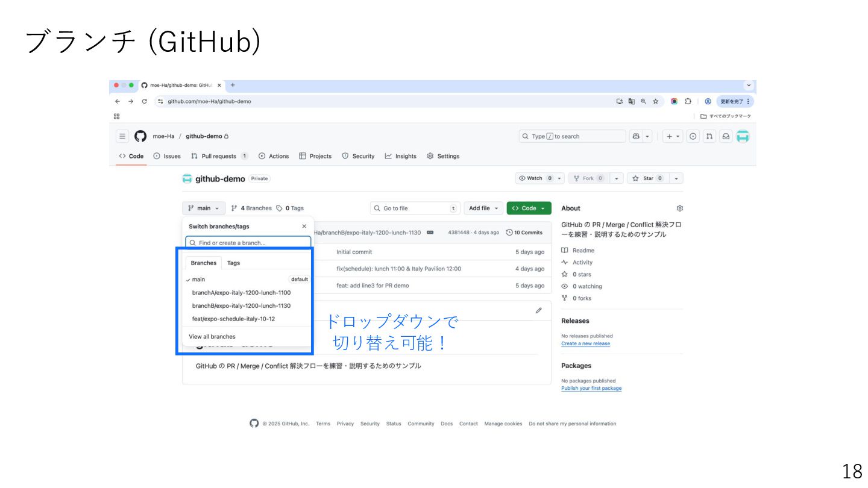Open the user avatar menu
This screenshot has height=488, width=868.
pyautogui.click(x=743, y=136)
